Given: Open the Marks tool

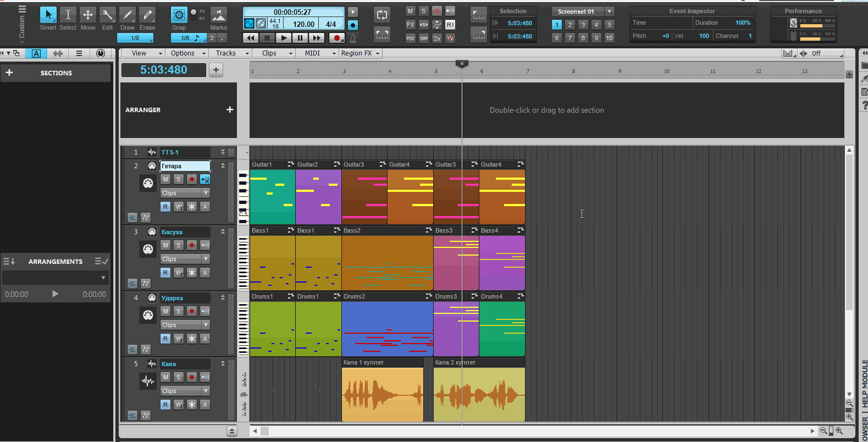Looking at the screenshot, I should 218,15.
